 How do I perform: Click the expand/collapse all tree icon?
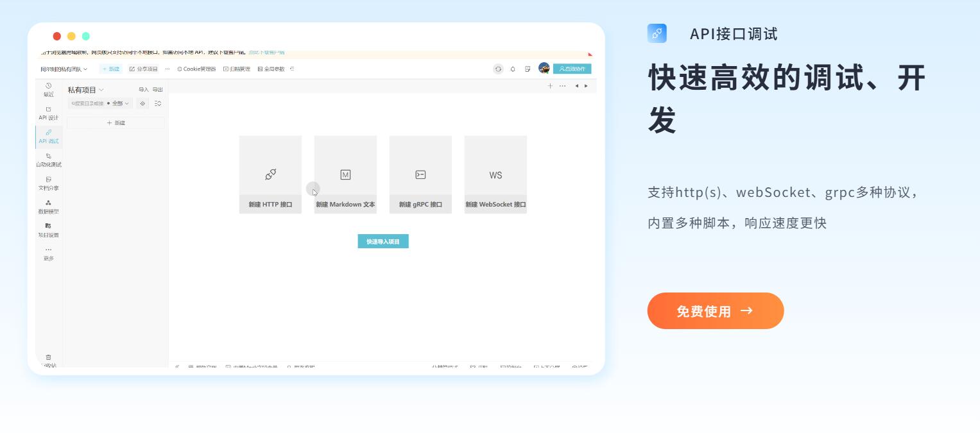[x=158, y=103]
